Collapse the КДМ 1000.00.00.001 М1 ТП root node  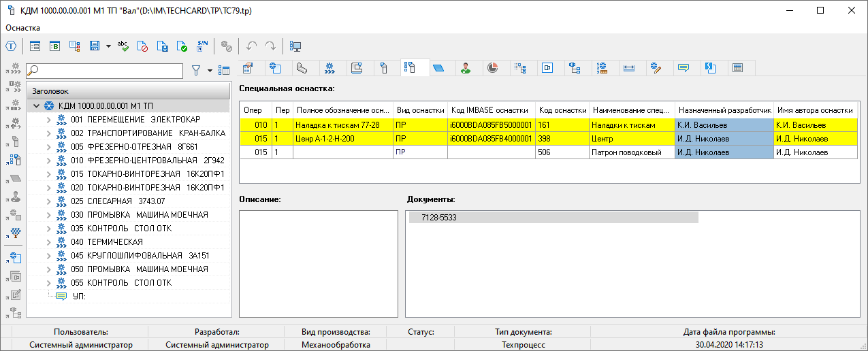(x=37, y=106)
